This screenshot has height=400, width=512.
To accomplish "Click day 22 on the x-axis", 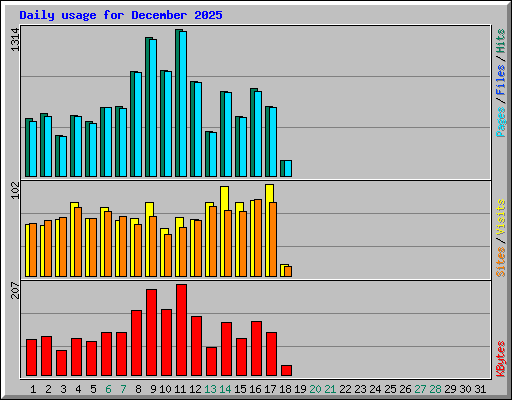I will click(x=345, y=389).
